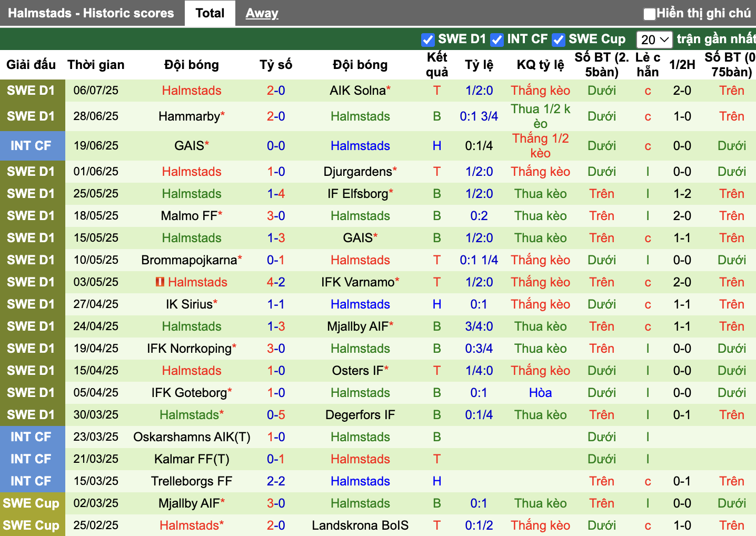Open Kalmar FF(T) team link

pyautogui.click(x=192, y=459)
